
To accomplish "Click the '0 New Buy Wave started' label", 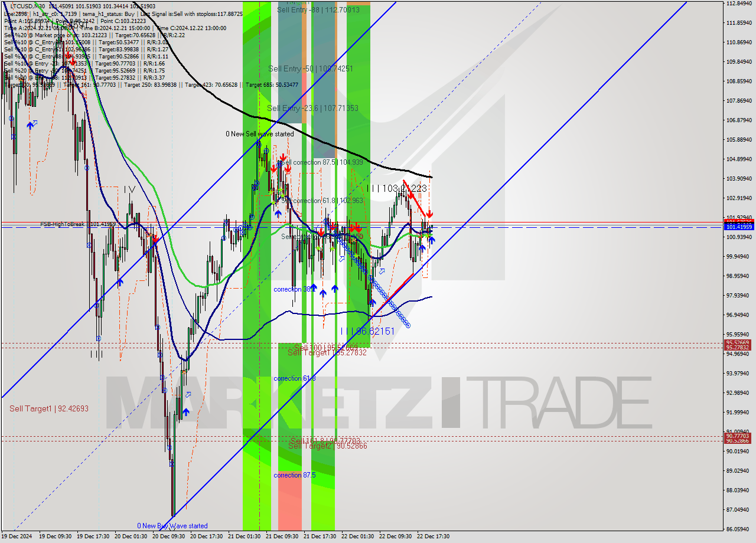I will [172, 526].
